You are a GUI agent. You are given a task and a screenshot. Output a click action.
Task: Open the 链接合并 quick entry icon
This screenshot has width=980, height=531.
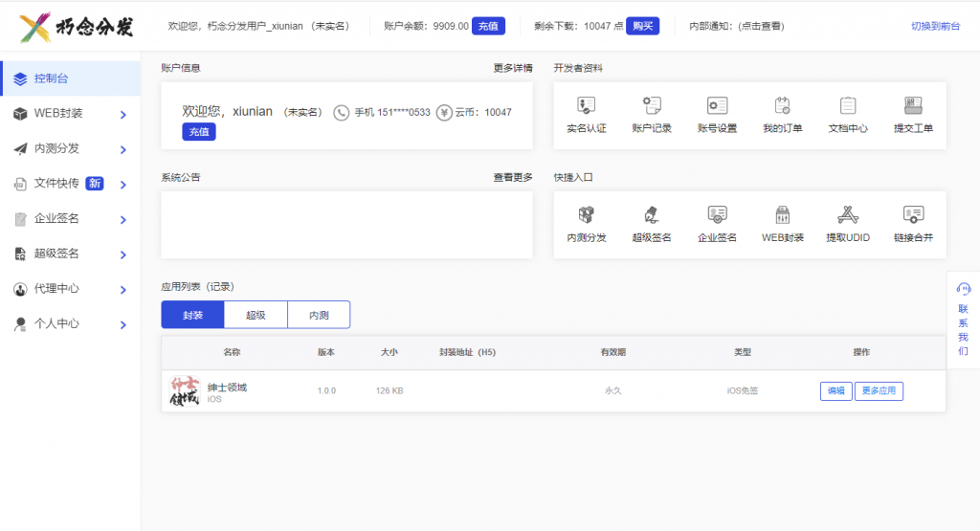[x=913, y=215]
